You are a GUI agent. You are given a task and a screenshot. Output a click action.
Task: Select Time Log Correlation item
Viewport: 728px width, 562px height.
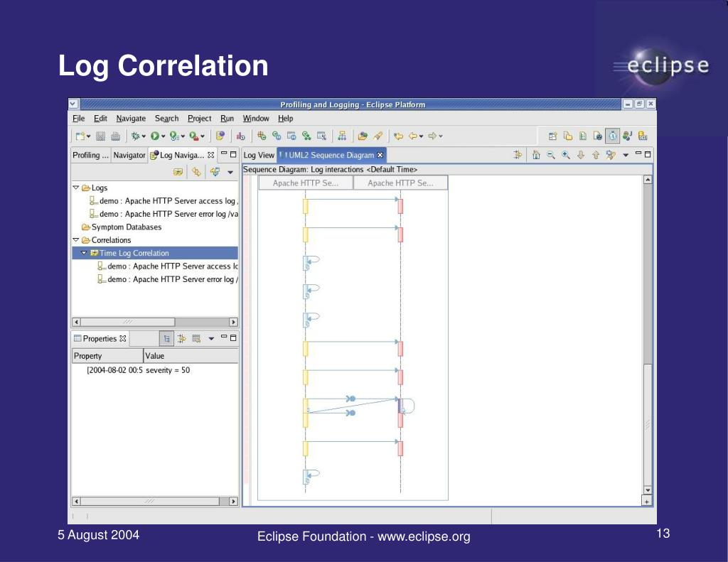(134, 253)
